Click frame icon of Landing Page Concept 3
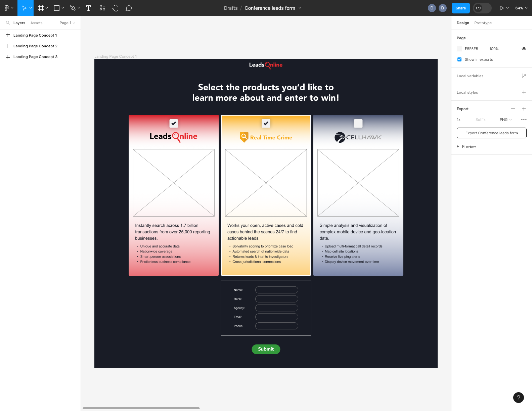This screenshot has height=411, width=532. coord(8,57)
